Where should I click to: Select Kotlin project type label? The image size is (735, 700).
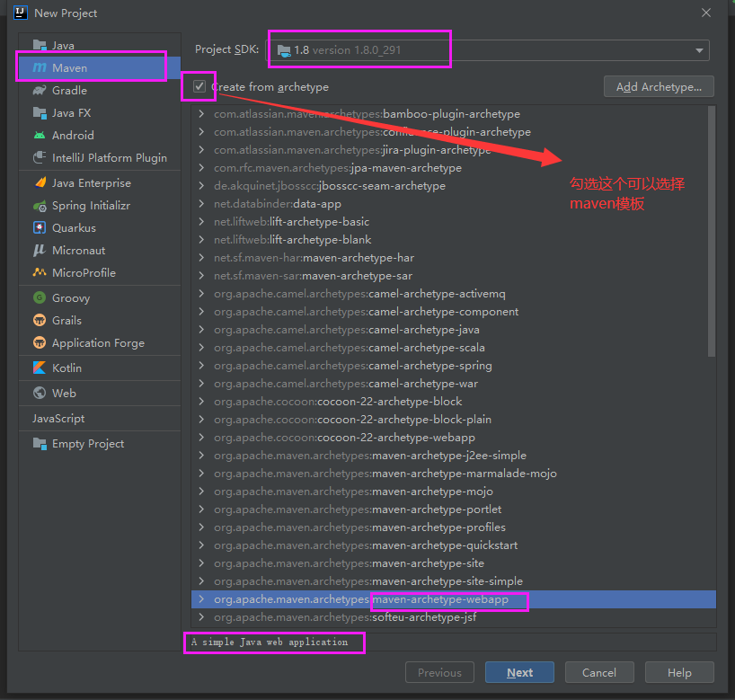pos(66,368)
